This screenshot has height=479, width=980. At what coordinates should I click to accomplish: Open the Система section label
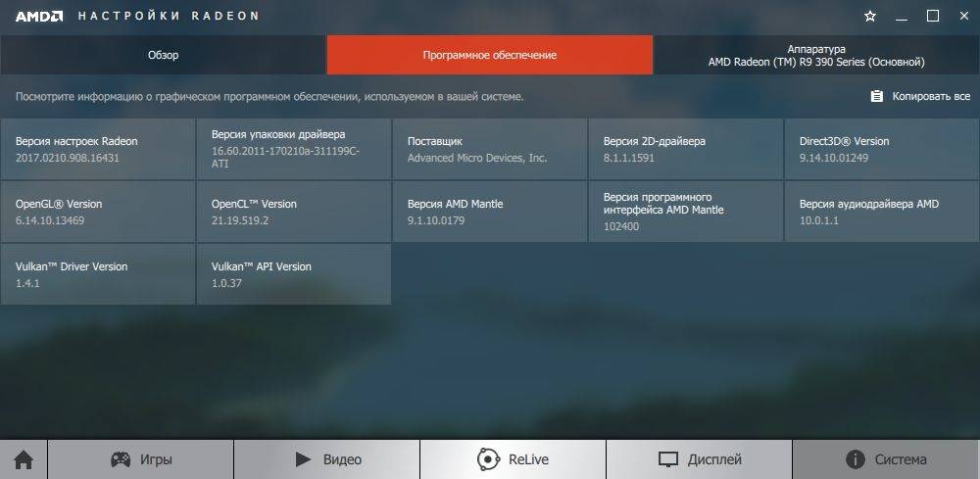(901, 460)
